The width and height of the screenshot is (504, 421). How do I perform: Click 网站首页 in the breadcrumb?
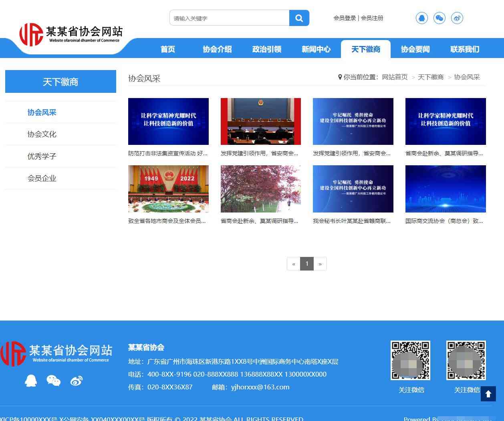[x=395, y=77]
